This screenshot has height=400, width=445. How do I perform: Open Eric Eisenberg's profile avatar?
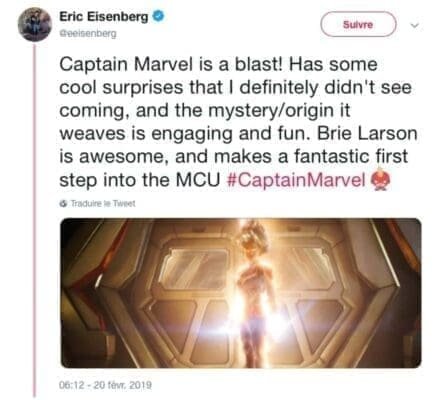35,24
